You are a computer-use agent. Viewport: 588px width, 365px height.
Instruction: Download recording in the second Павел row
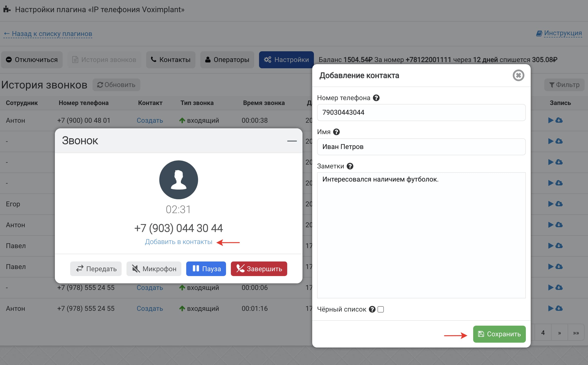click(559, 267)
